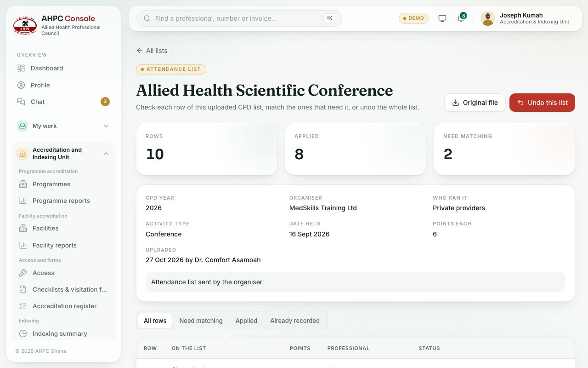Screen dimensions: 588x368
Task: Open Checklists & visitation forms icon
Action: pyautogui.click(x=23, y=289)
